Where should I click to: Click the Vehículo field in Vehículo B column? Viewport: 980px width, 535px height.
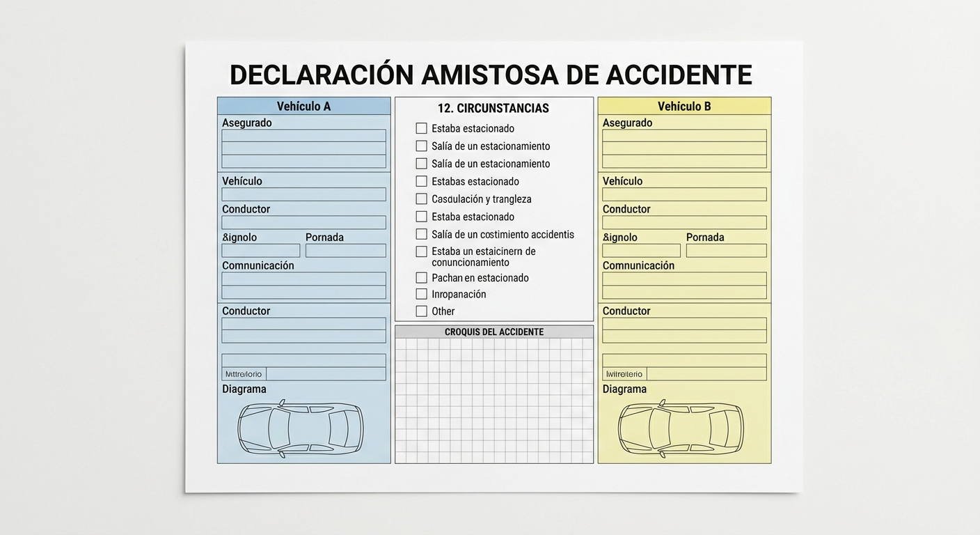[684, 194]
